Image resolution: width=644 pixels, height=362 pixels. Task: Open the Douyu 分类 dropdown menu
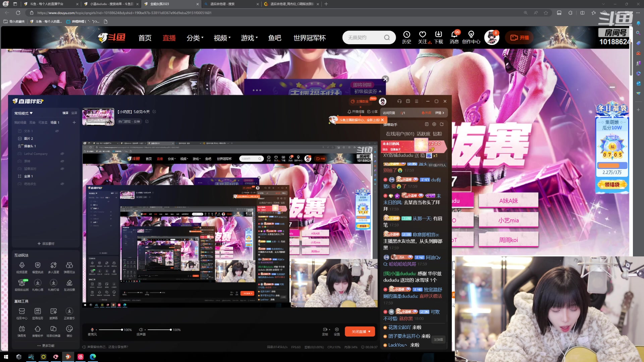point(195,38)
